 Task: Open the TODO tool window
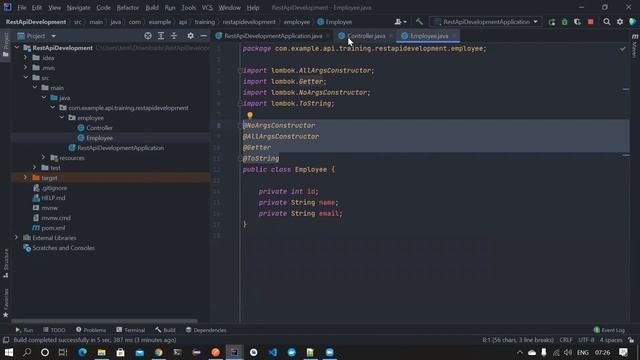tap(54, 330)
